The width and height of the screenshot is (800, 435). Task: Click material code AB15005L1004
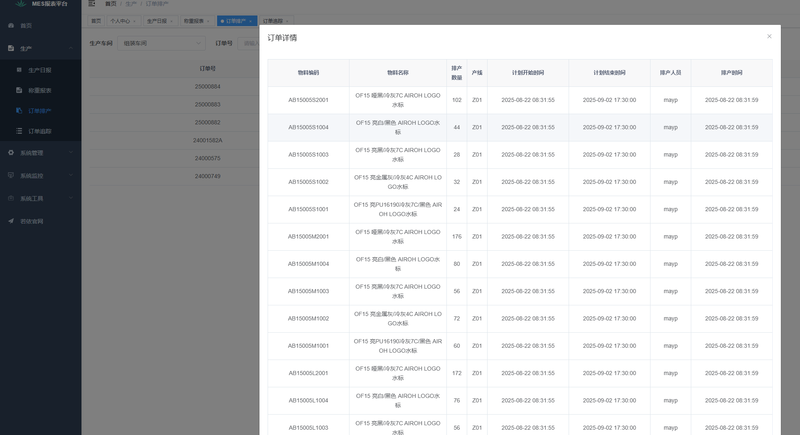(308, 401)
